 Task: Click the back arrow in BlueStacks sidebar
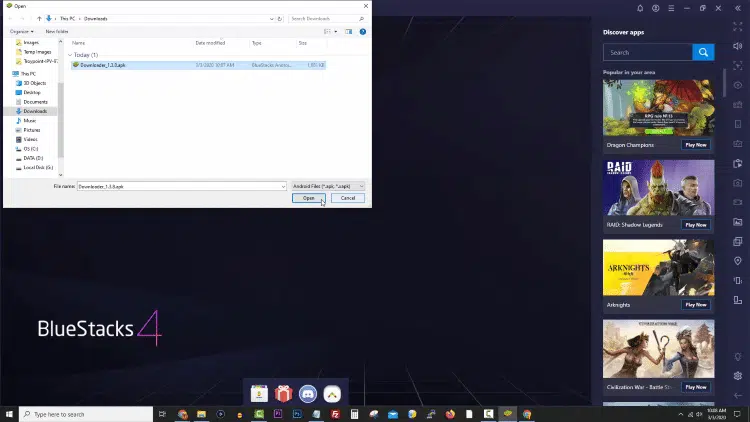pyautogui.click(x=738, y=395)
